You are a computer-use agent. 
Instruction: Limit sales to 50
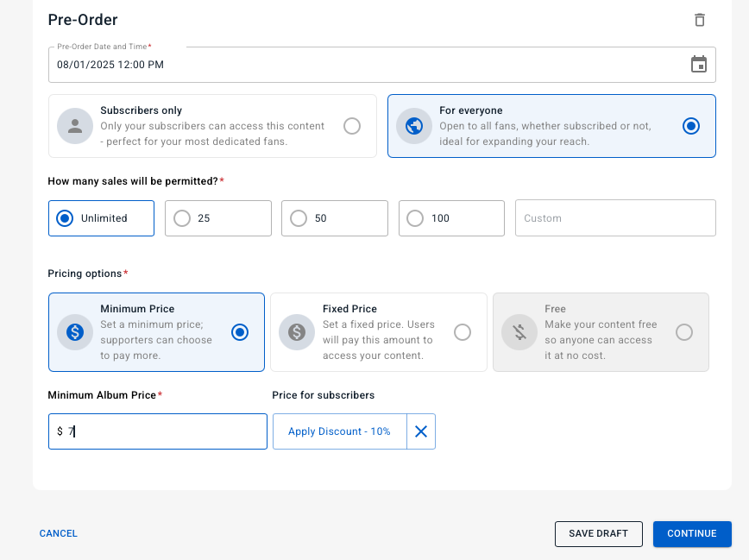pyautogui.click(x=335, y=218)
